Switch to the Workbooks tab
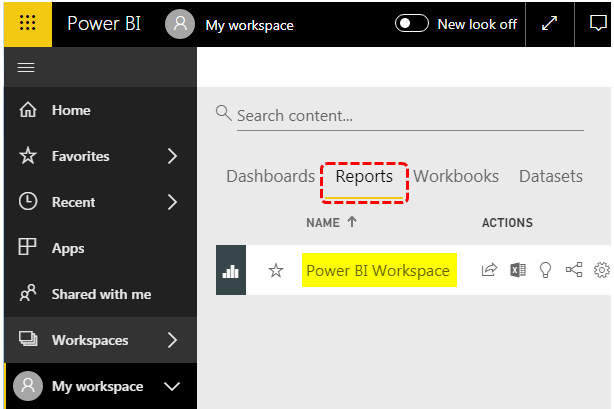Image resolution: width=614 pixels, height=409 pixels. click(x=456, y=176)
